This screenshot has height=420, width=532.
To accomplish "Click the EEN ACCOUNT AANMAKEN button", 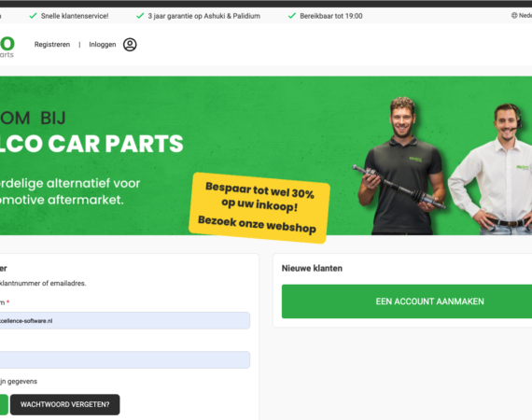I will pyautogui.click(x=407, y=301).
